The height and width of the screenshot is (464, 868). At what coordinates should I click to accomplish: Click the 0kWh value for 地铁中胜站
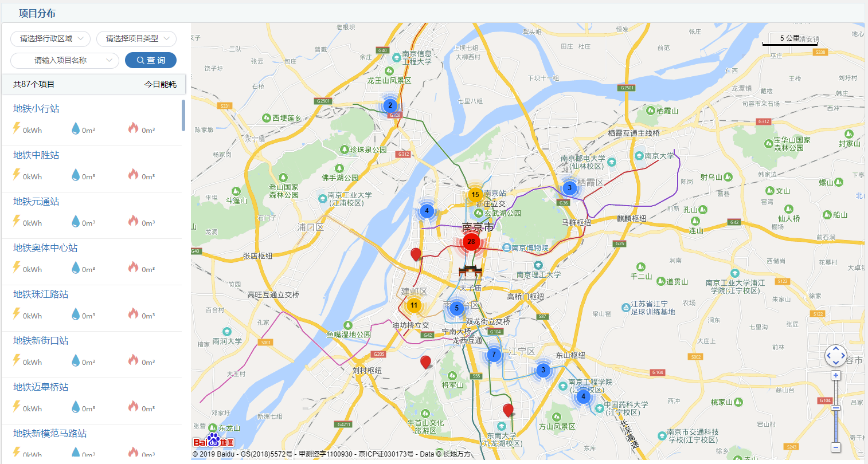[33, 177]
